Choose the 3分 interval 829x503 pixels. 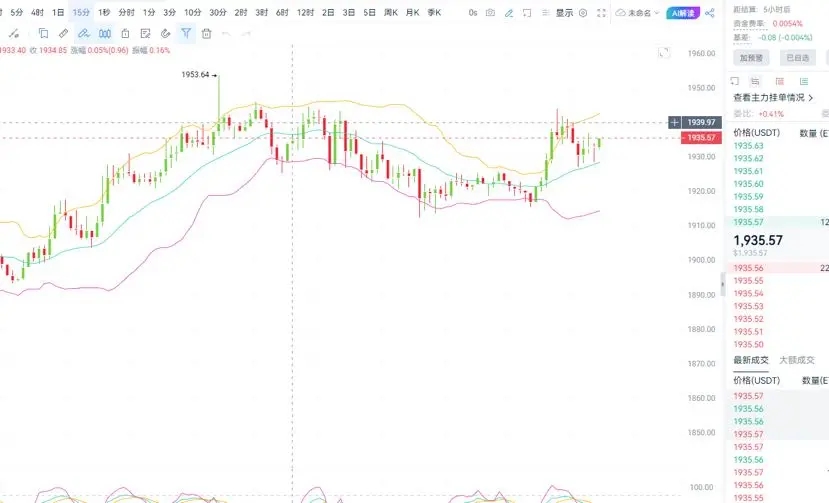pos(169,12)
